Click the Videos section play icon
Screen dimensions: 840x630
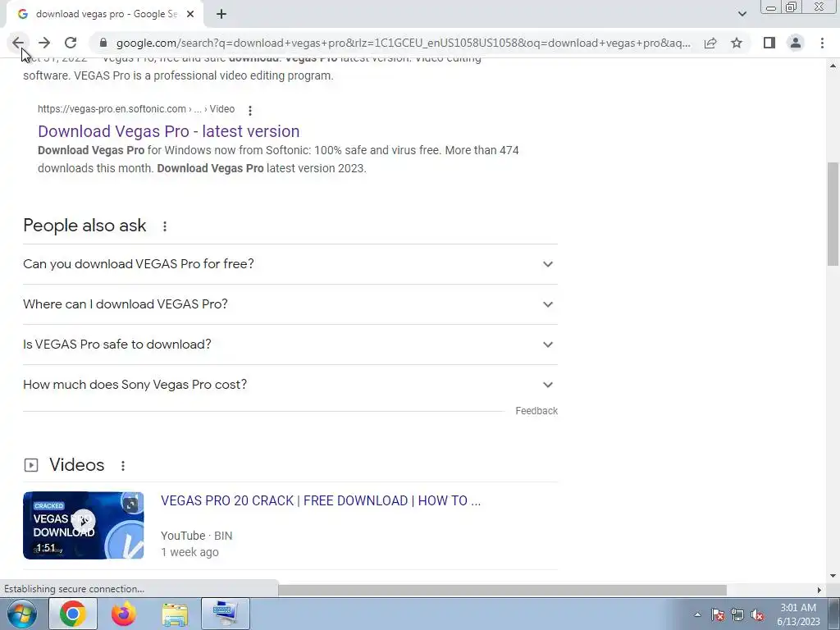tap(31, 465)
